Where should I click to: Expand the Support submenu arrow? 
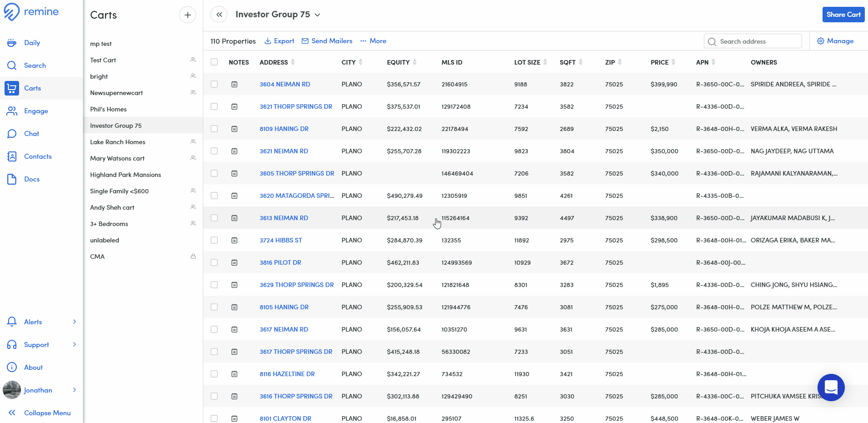pyautogui.click(x=75, y=344)
